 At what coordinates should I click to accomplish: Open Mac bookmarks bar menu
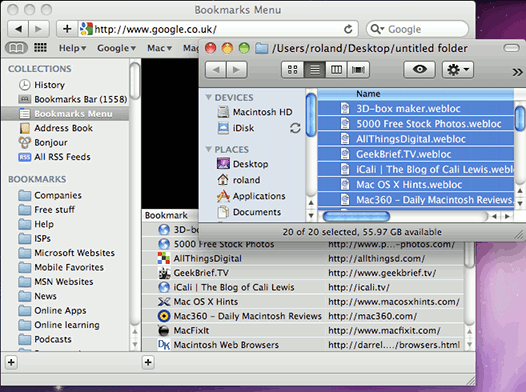tap(159, 48)
